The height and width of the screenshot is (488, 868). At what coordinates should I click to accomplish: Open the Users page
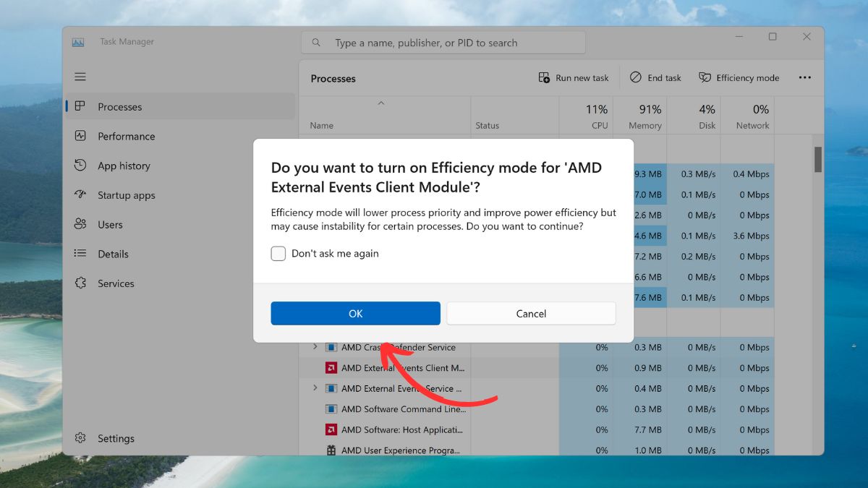[x=110, y=225]
